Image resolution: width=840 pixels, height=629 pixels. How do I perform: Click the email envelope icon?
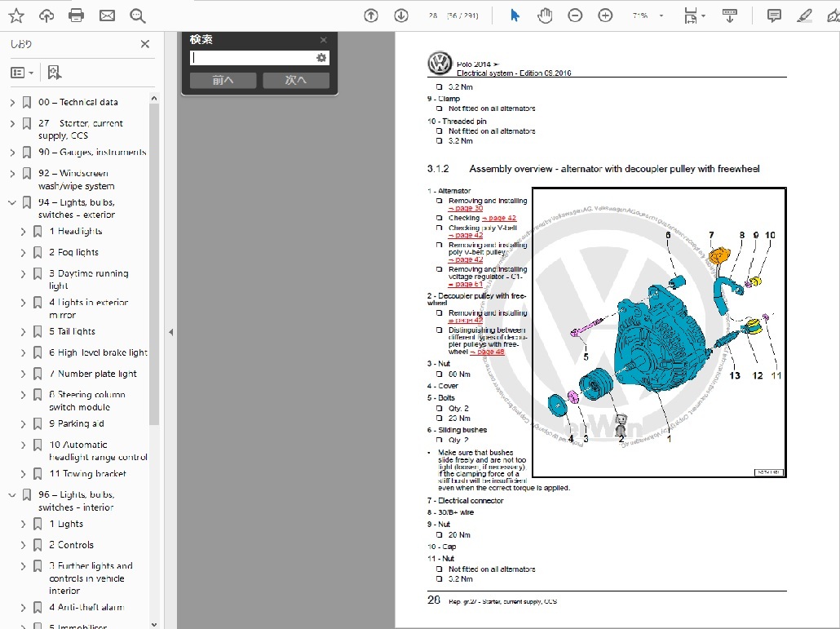coord(107,16)
